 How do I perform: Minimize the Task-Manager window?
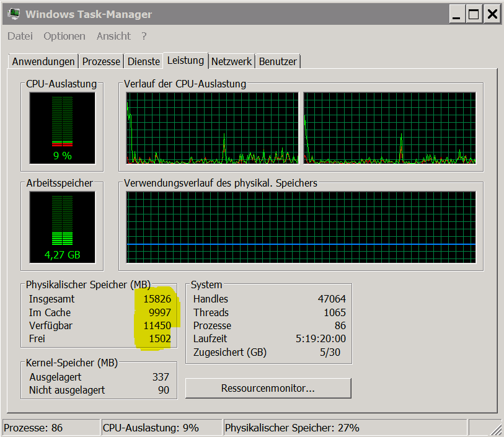(x=456, y=14)
